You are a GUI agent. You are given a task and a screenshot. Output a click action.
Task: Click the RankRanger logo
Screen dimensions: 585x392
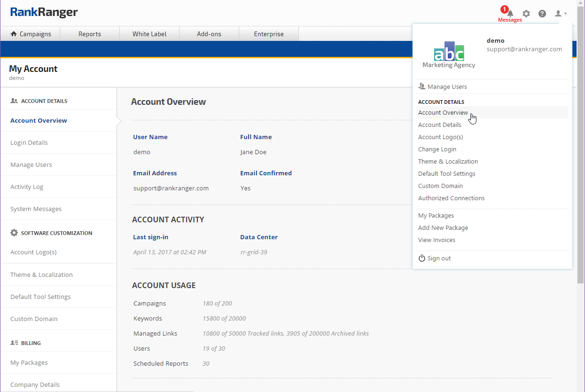[44, 13]
